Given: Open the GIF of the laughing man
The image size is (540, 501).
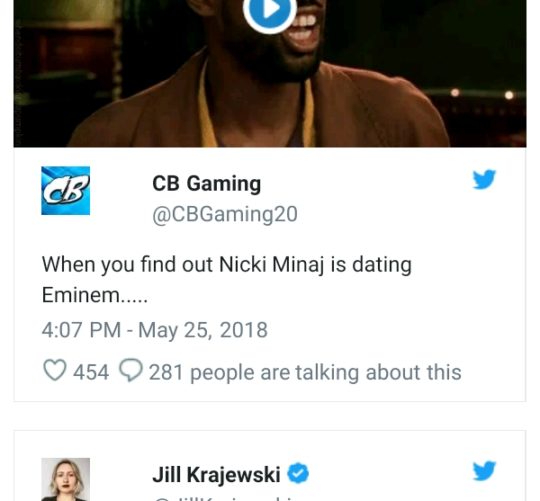Looking at the screenshot, I should click(270, 73).
